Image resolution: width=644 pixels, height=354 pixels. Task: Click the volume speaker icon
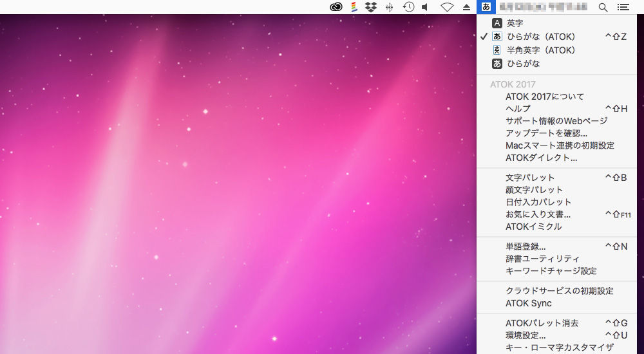pyautogui.click(x=426, y=7)
